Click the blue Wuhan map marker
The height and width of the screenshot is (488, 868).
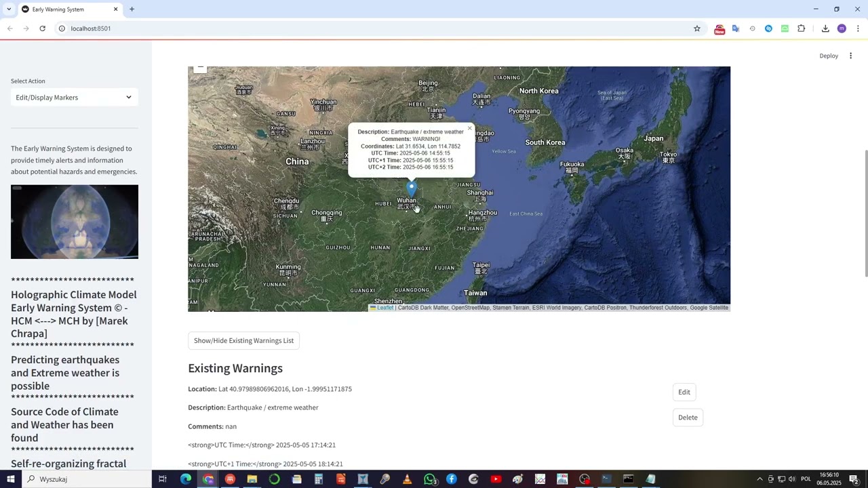click(411, 188)
